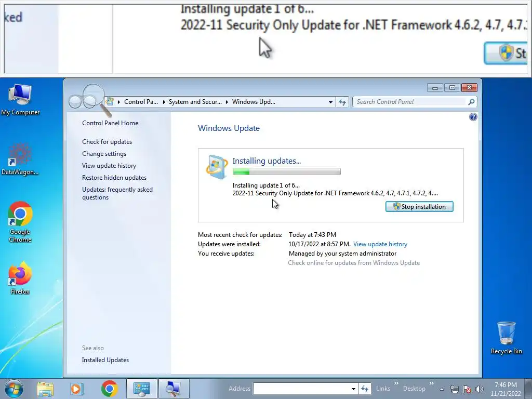
Task: Expand the address bar history dropdown
Action: tap(330, 102)
